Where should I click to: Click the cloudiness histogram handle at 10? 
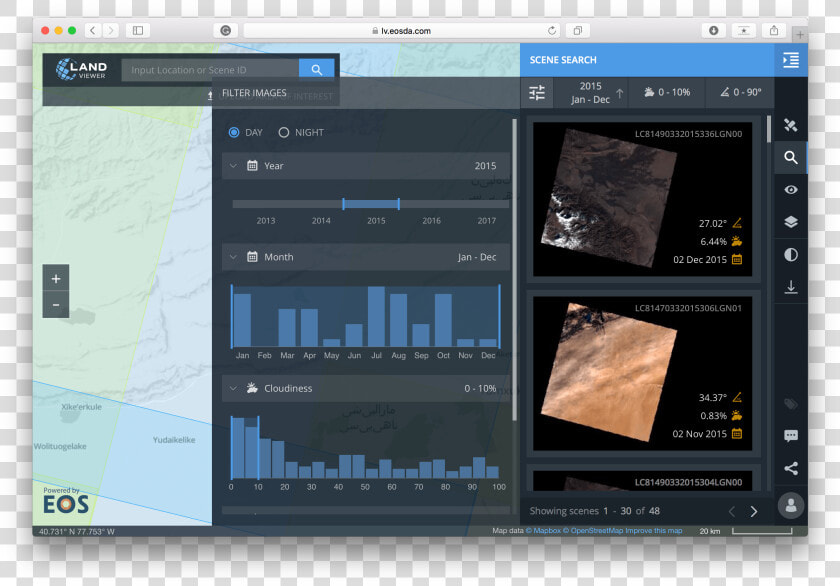258,447
